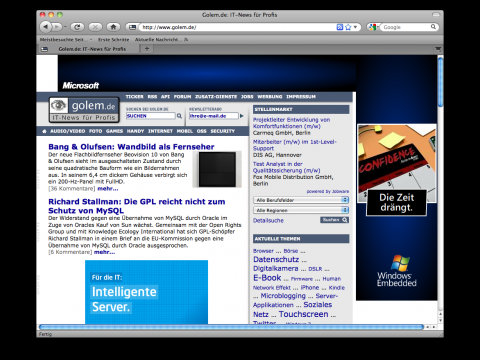Click the golem.de home house icon
The image size is (480, 360).
click(44, 131)
